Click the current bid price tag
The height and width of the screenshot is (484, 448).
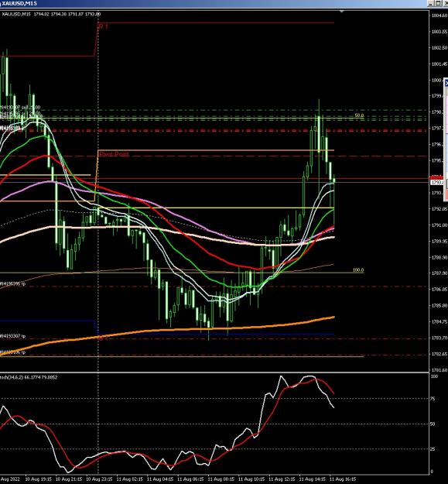(x=437, y=183)
